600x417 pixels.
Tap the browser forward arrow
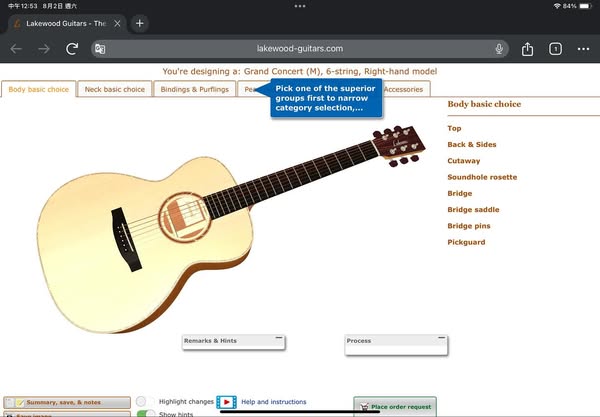44,48
